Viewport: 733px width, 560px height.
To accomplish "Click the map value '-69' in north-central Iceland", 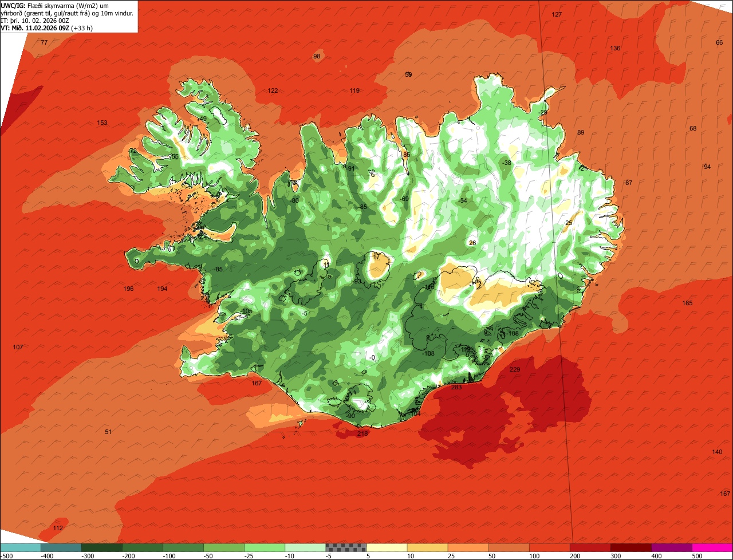I will (404, 199).
